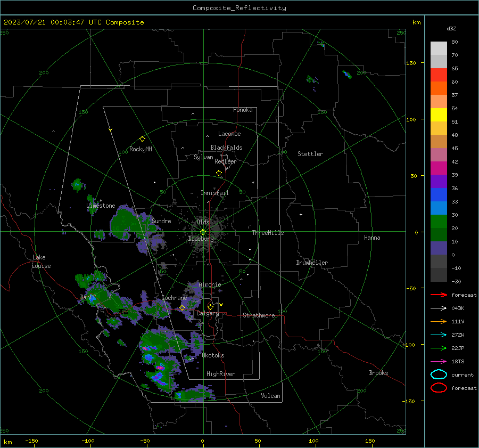This screenshot has width=479, height=448.
Task: Click the cyan 27ZW arrow icon
Action: (439, 335)
